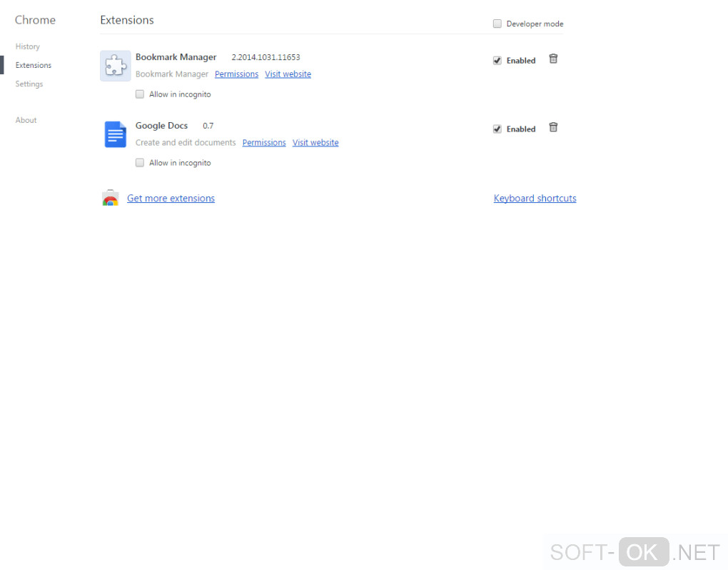Allow Bookmark Manager in incognito
728x570 pixels.
click(140, 94)
